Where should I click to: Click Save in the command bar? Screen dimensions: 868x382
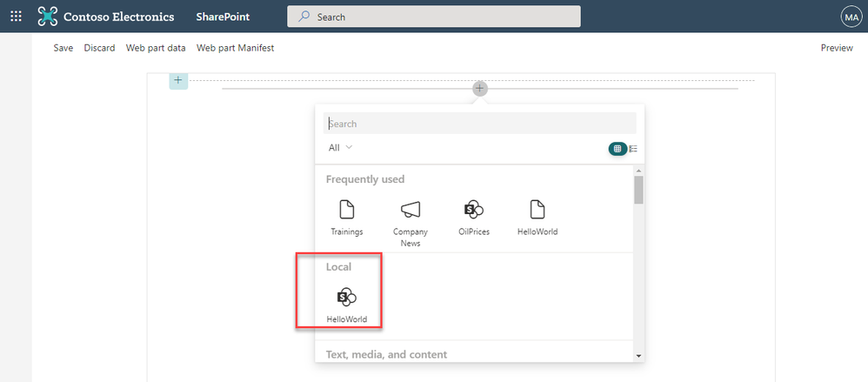click(x=63, y=48)
